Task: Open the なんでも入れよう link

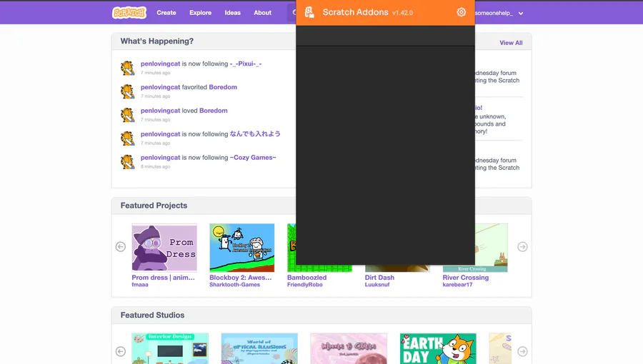Action: click(255, 134)
